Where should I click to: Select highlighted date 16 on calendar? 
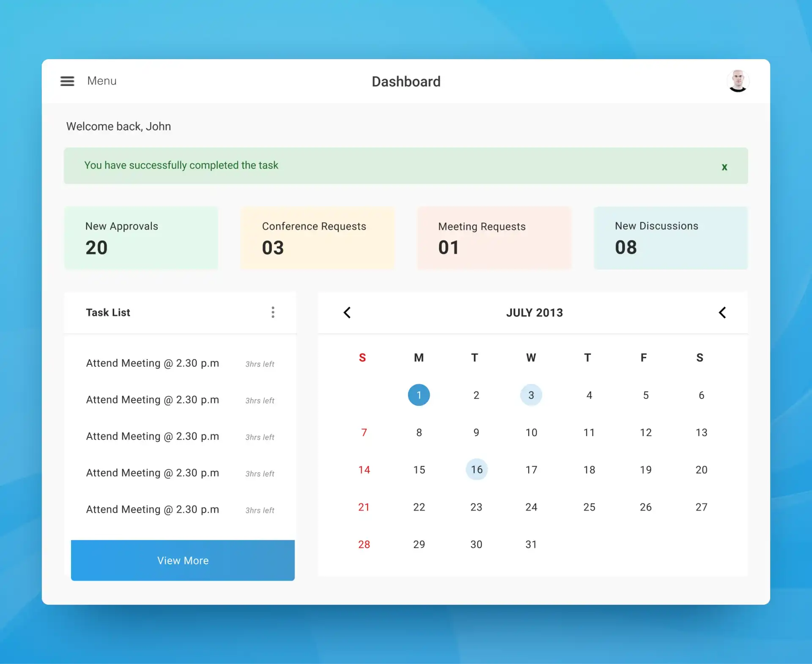pos(475,469)
